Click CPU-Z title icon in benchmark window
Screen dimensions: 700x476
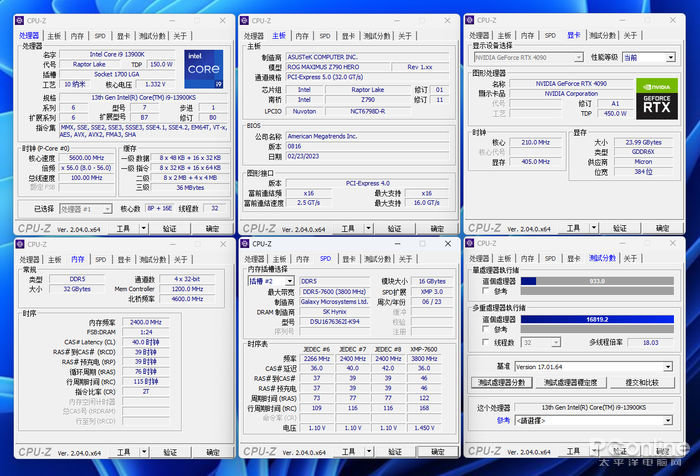coord(469,243)
